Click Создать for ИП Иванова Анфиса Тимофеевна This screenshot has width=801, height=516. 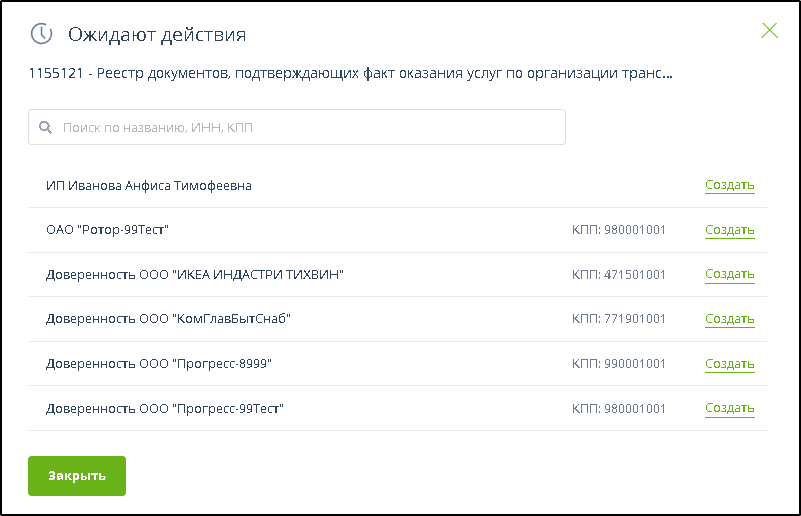tap(729, 186)
